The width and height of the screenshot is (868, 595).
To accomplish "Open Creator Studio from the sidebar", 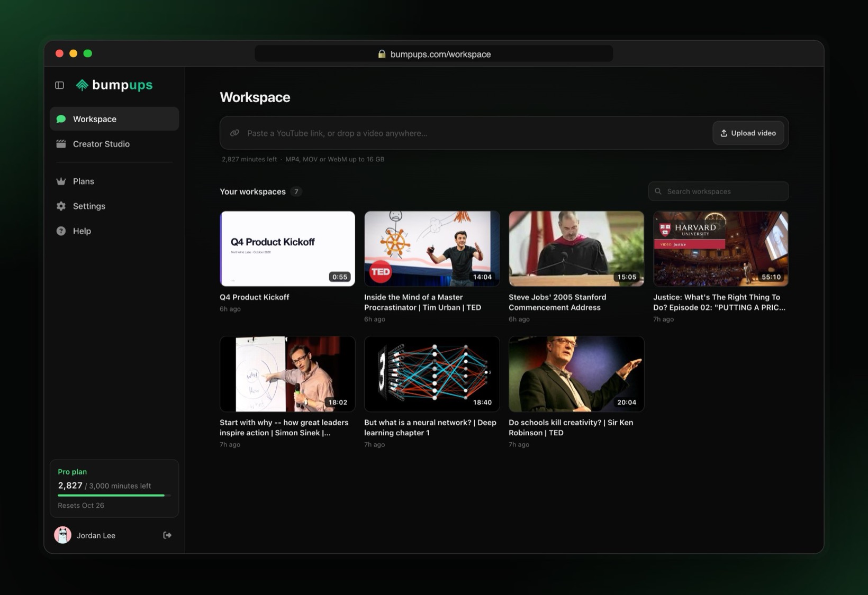I will (114, 144).
